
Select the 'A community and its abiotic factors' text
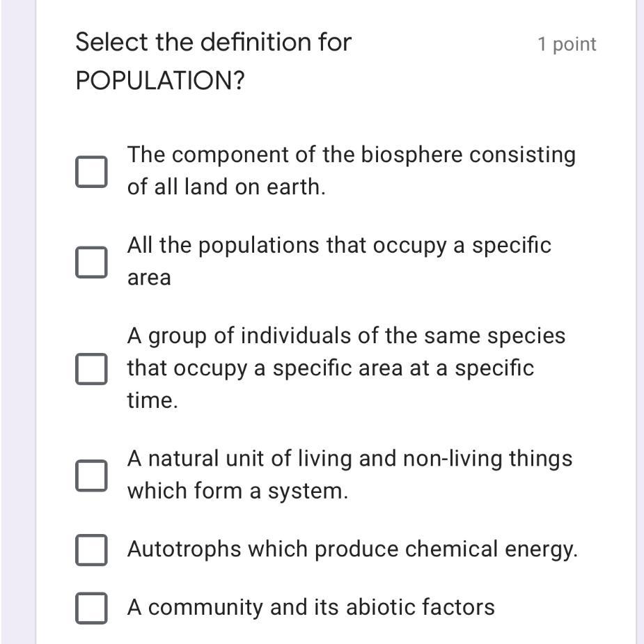311,608
